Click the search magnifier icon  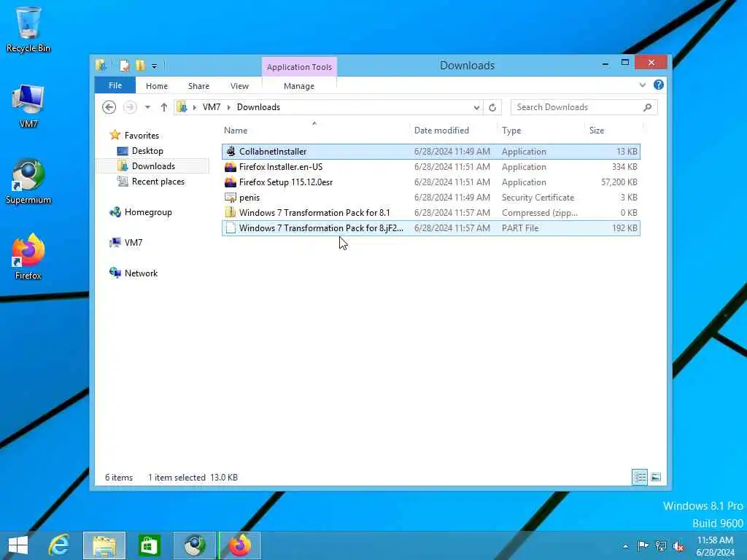pyautogui.click(x=648, y=107)
